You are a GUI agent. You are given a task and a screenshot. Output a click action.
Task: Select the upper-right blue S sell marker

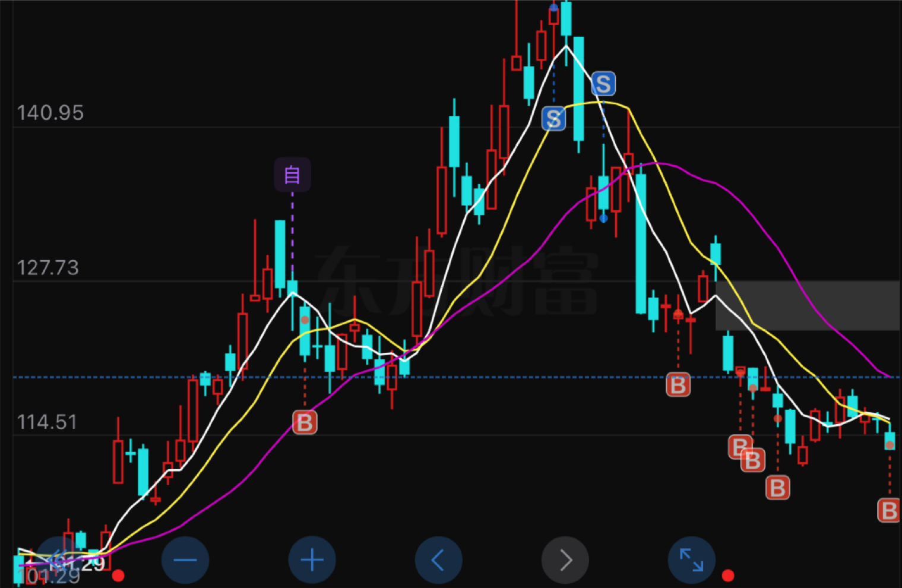coord(603,84)
